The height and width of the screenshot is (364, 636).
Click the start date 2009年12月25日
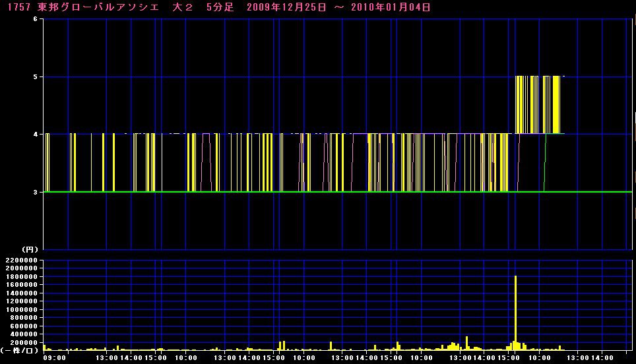288,7
